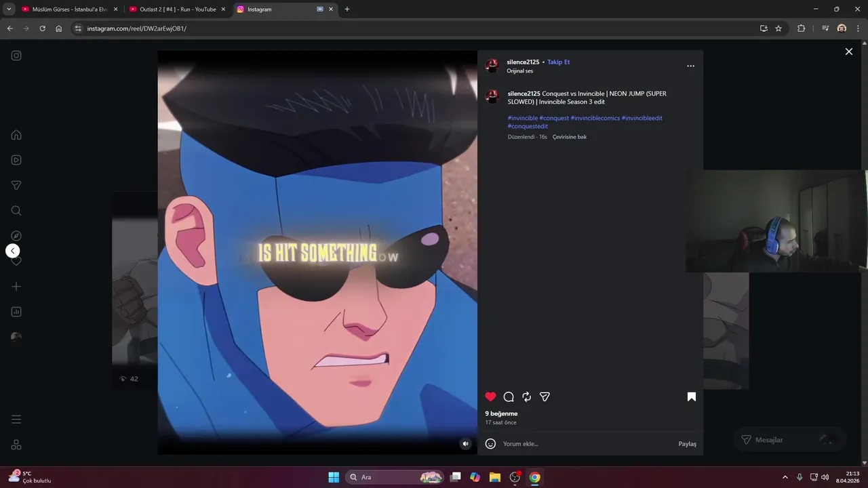Open the tab search dropdown arrow
The width and height of the screenshot is (868, 488).
point(9,9)
